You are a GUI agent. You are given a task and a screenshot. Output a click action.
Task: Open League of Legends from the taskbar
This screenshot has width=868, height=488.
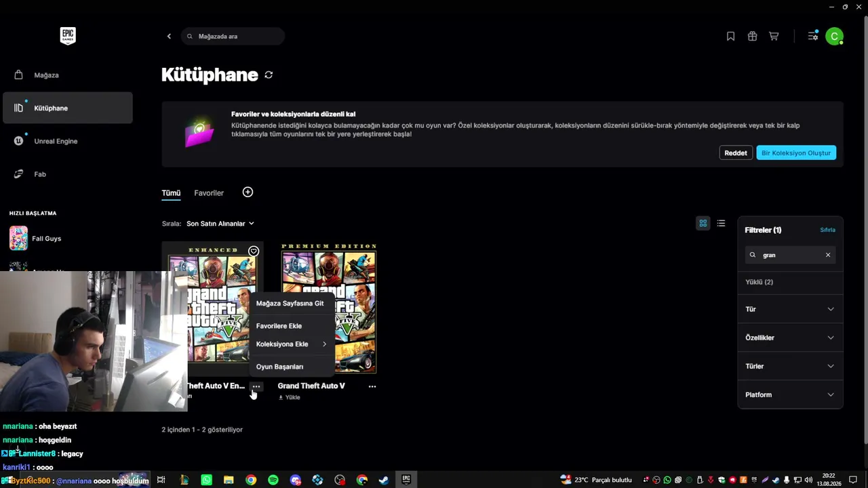click(x=184, y=480)
